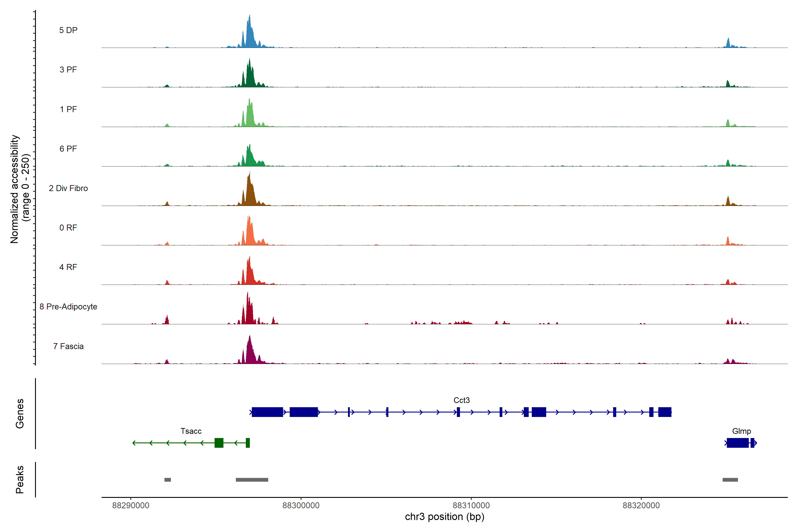Click the rightmost gray peak bar
Viewport: 798px width, 532px height.
[x=730, y=480]
